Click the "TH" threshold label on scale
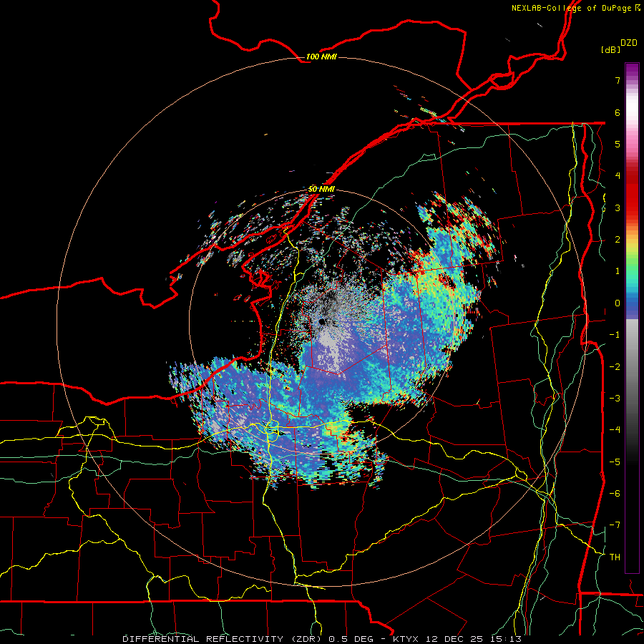Image resolution: width=644 pixels, height=644 pixels. pyautogui.click(x=615, y=557)
